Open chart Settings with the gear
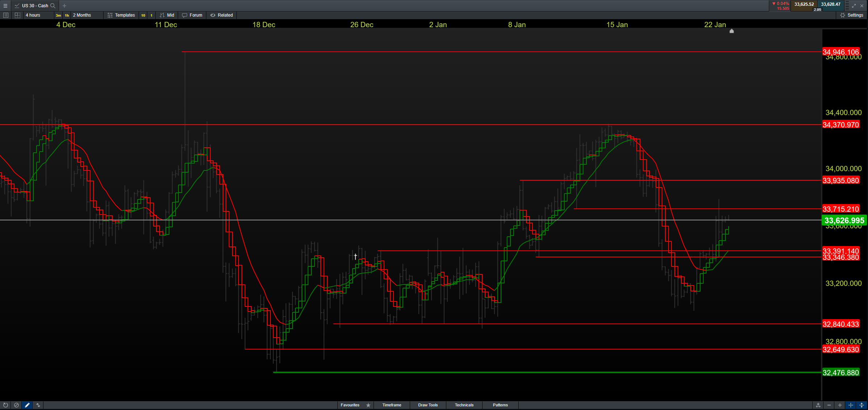The image size is (868, 410). pyautogui.click(x=852, y=15)
